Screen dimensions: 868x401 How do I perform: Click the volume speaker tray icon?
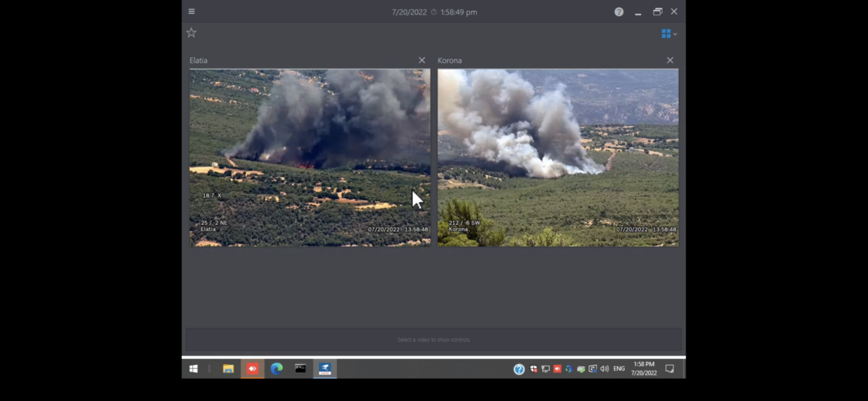(x=604, y=369)
